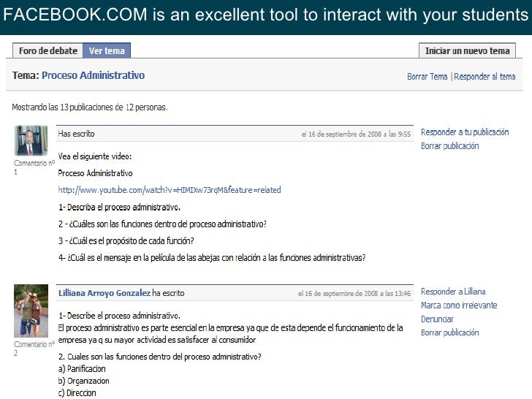The height and width of the screenshot is (399, 532).
Task: Click the Borrar Tema link
Action: (427, 76)
